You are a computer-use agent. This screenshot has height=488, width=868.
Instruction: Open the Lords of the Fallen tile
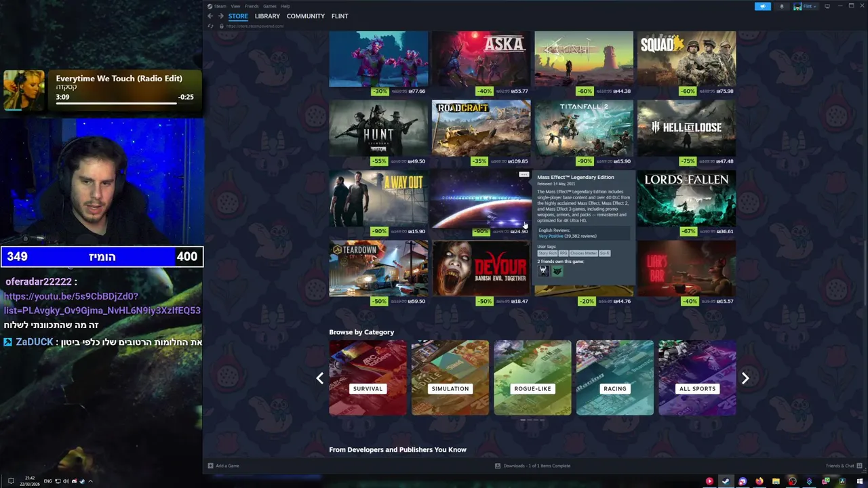click(686, 199)
